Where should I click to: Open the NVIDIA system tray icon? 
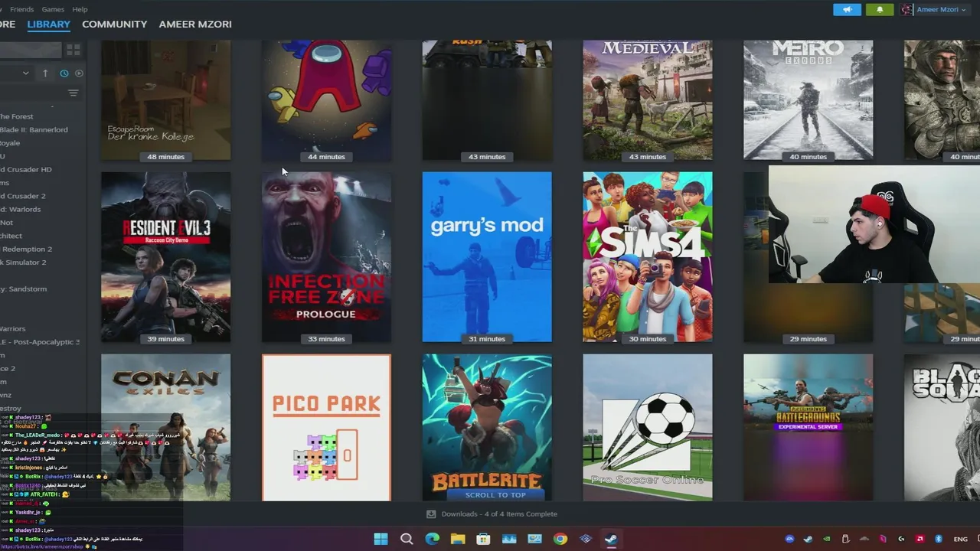[x=827, y=539]
